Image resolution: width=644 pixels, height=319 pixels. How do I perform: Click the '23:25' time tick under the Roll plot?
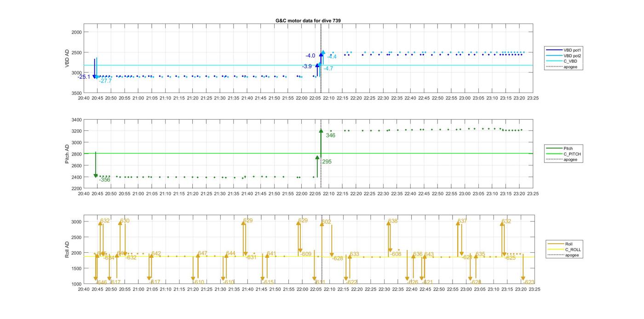(534, 290)
